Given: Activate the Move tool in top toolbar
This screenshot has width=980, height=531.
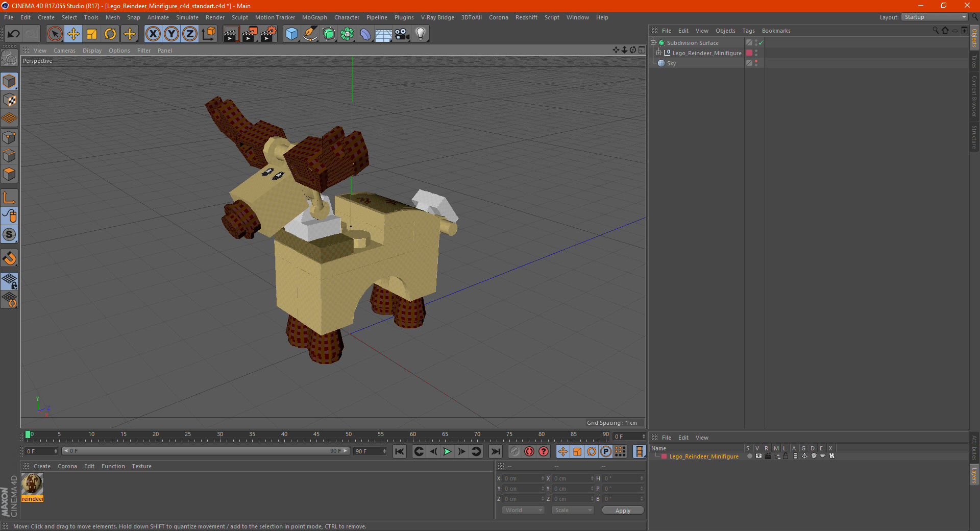Looking at the screenshot, I should click(73, 34).
